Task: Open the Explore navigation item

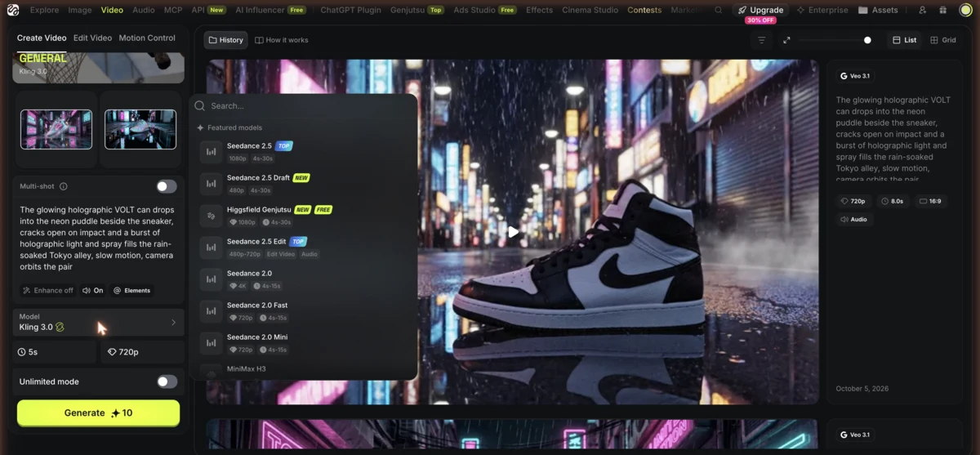Action: [45, 10]
